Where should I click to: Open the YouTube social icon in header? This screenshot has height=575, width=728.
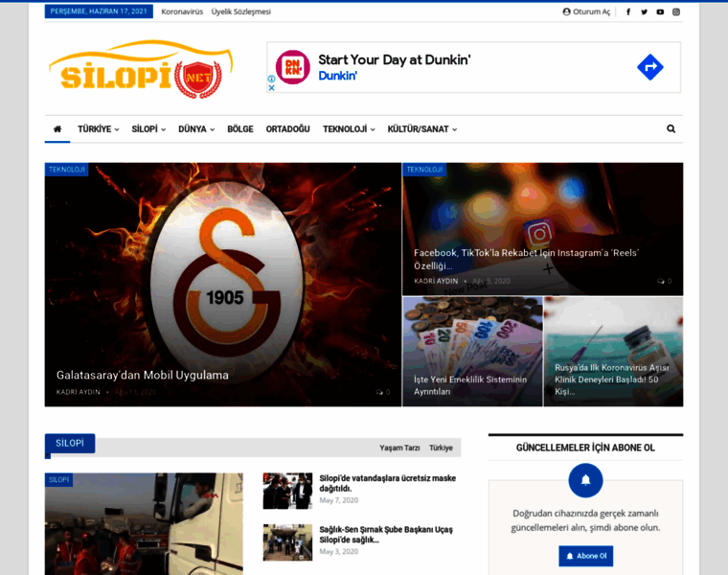[x=660, y=12]
